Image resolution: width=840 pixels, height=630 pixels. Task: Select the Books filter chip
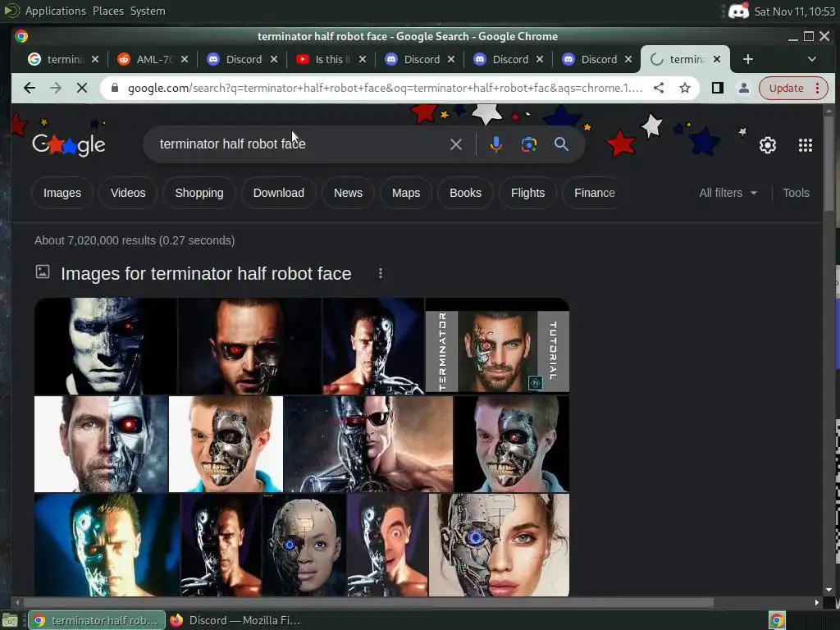[466, 193]
